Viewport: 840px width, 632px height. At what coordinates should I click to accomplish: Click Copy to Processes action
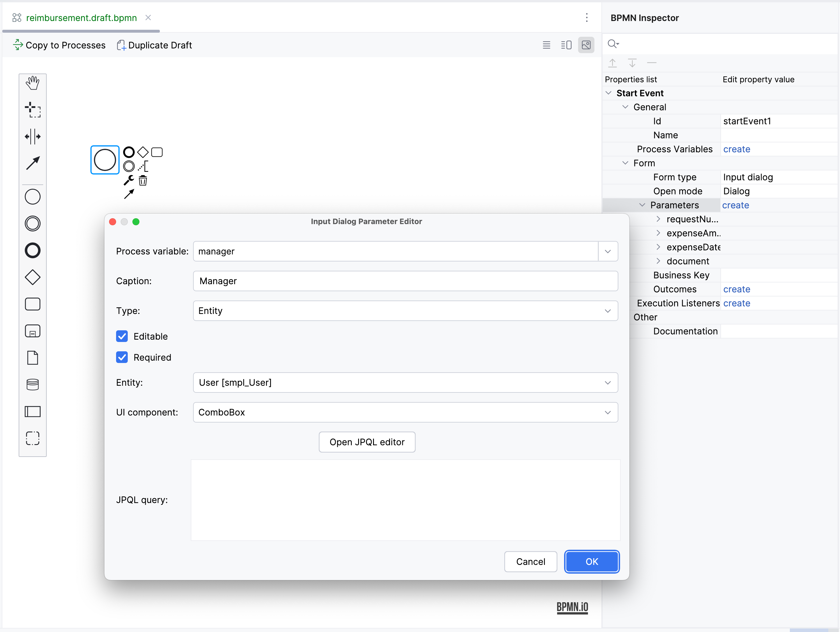click(60, 45)
